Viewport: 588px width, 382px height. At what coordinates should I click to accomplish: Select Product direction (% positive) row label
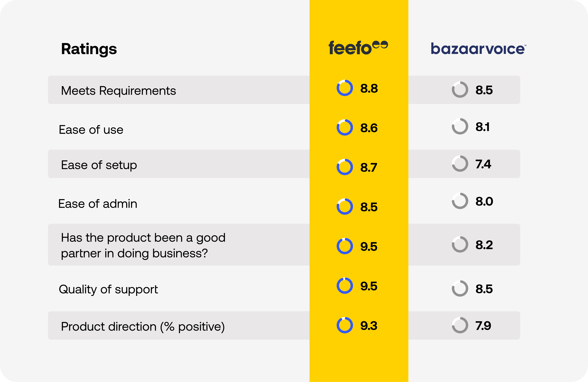[143, 327]
